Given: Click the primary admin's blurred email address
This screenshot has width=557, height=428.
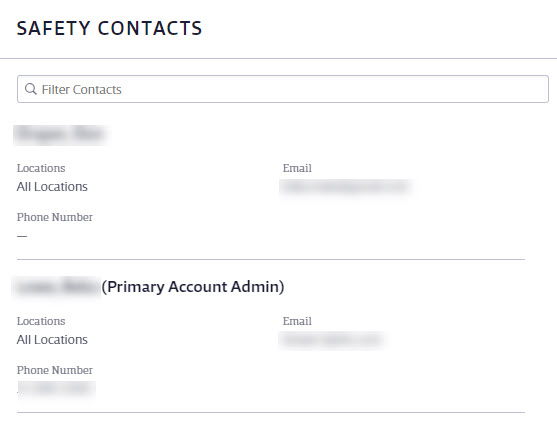Looking at the screenshot, I should [332, 340].
